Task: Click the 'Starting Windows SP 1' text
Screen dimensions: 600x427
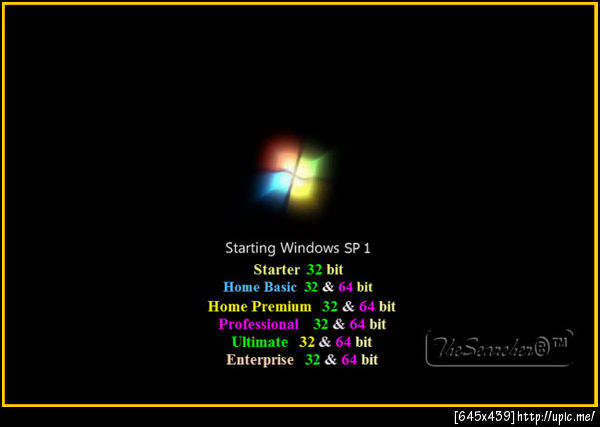Action: [x=298, y=248]
